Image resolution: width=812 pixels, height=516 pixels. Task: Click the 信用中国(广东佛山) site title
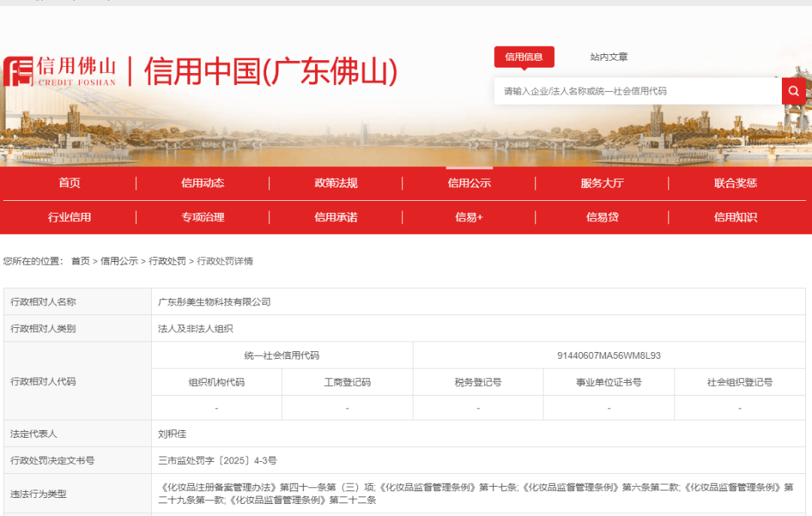[x=271, y=71]
